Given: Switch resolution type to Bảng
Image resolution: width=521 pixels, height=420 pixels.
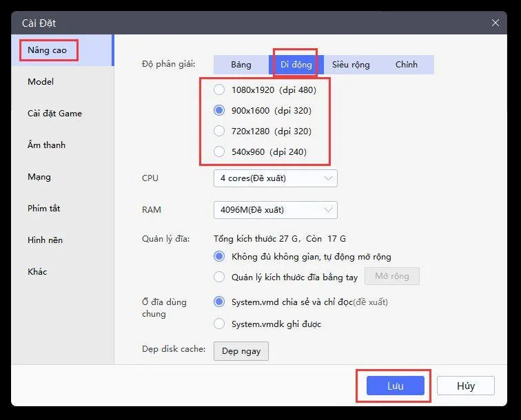Looking at the screenshot, I should point(241,65).
